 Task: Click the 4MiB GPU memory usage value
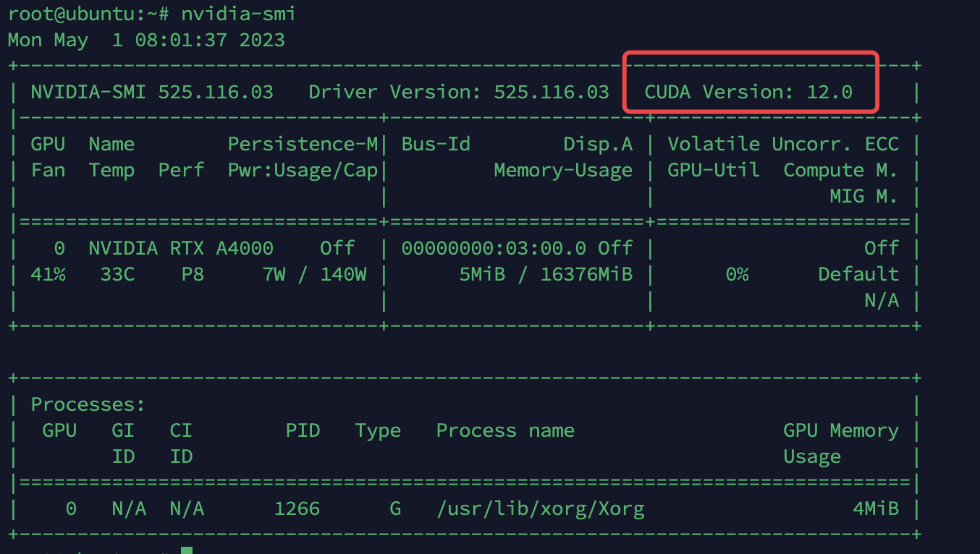click(876, 508)
